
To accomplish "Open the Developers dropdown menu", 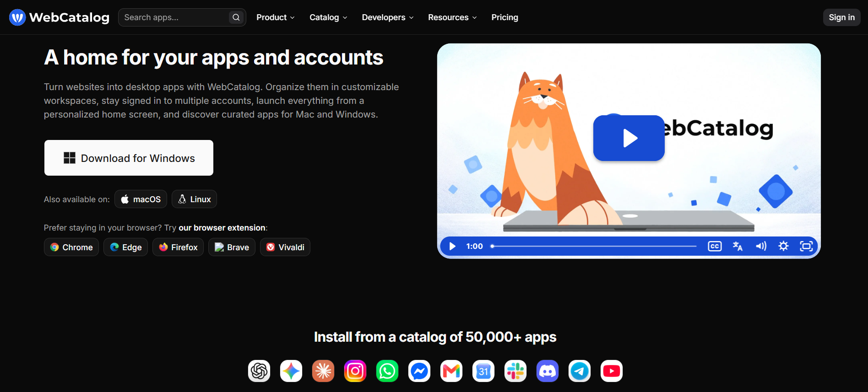I will [388, 17].
